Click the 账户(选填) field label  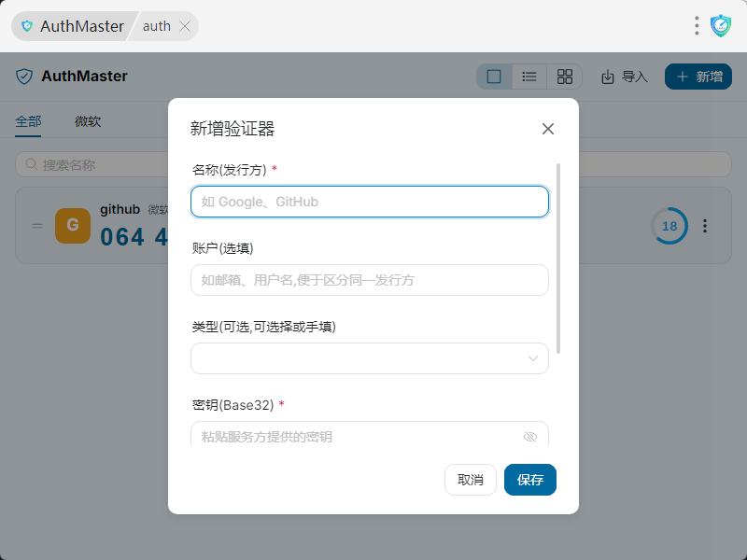222,248
